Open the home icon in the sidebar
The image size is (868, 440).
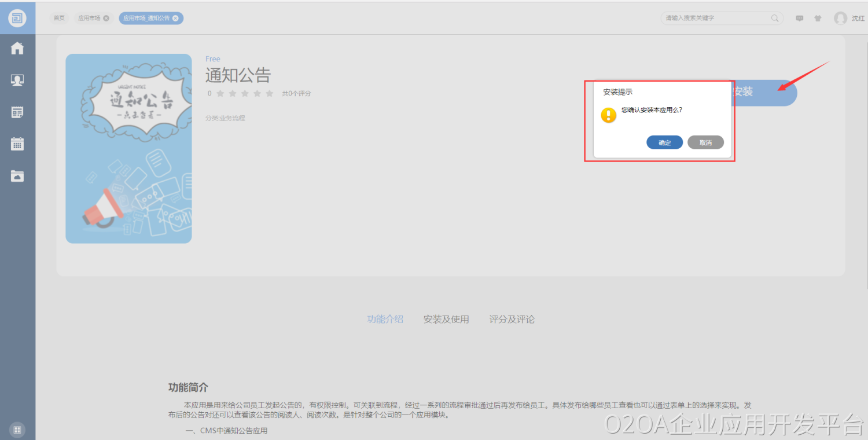click(17, 48)
